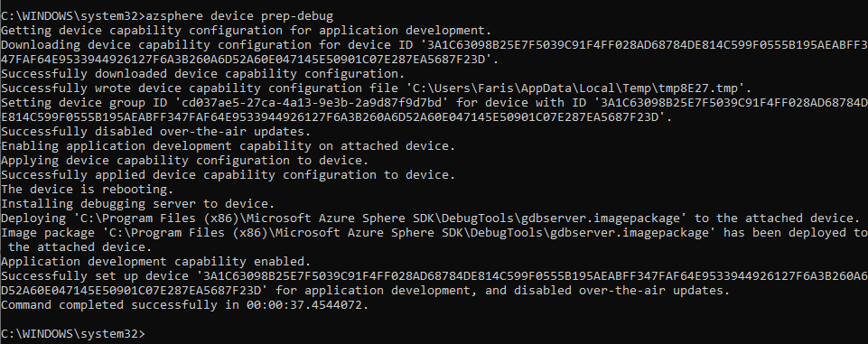Click 'Applying device capability configuration to device.' line
The width and height of the screenshot is (868, 344).
(x=185, y=161)
